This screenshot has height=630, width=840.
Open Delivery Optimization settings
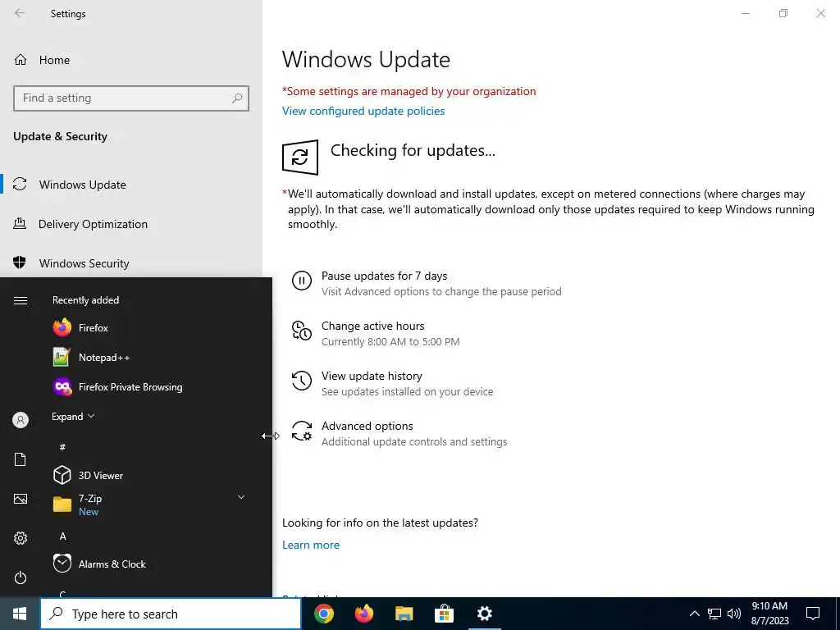pos(131,224)
